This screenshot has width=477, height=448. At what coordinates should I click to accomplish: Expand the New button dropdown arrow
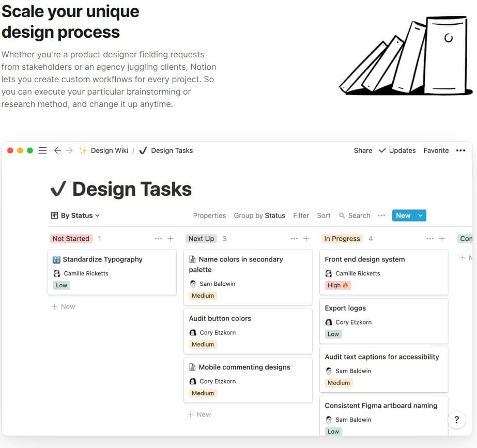(421, 215)
